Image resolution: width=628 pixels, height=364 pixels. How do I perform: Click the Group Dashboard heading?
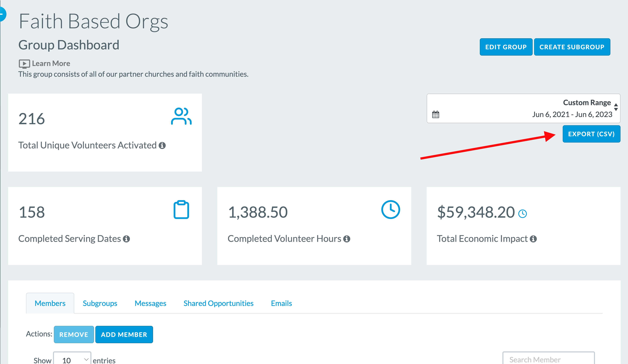(x=69, y=45)
